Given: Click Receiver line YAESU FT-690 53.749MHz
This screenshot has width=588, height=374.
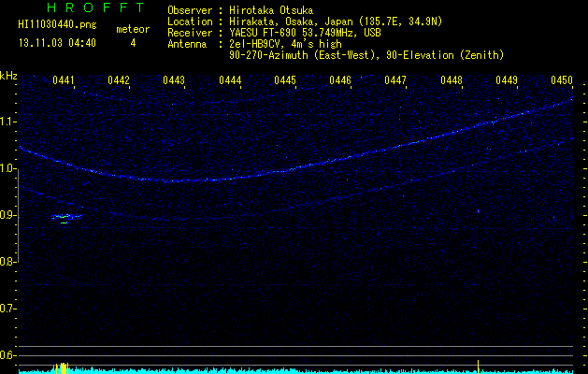Looking at the screenshot, I should pos(305,33).
